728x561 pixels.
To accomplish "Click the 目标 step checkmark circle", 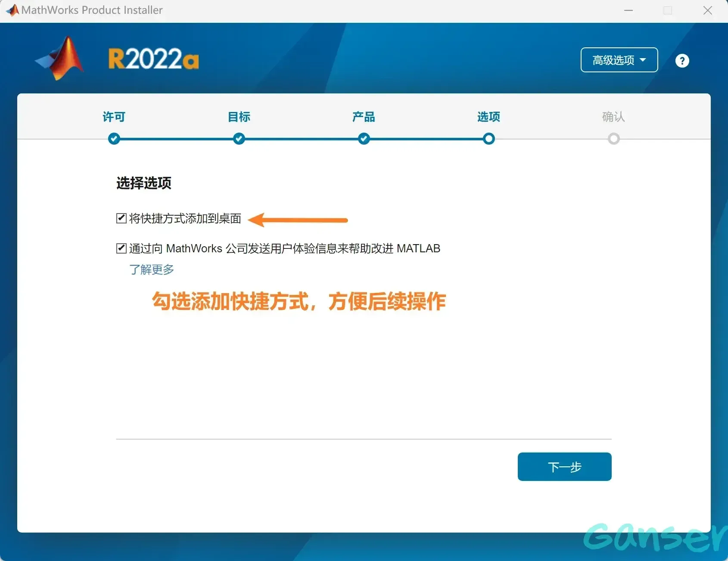I will coord(239,139).
